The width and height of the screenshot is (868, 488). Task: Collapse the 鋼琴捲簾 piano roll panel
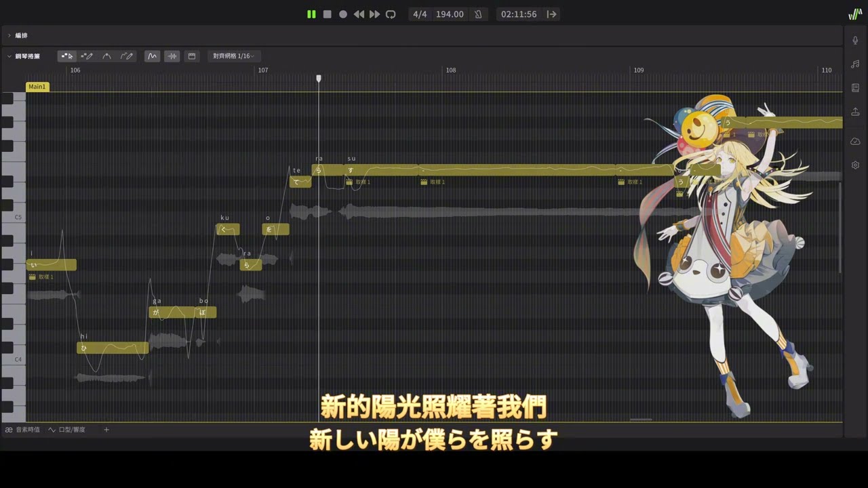point(9,56)
